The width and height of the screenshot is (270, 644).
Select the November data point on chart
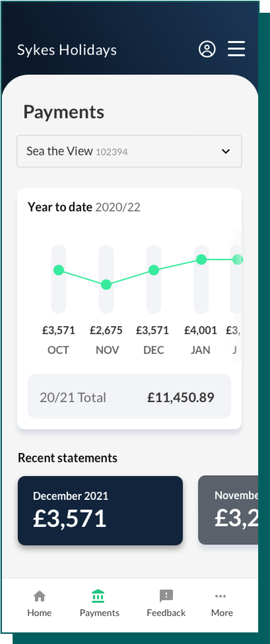coord(106,284)
